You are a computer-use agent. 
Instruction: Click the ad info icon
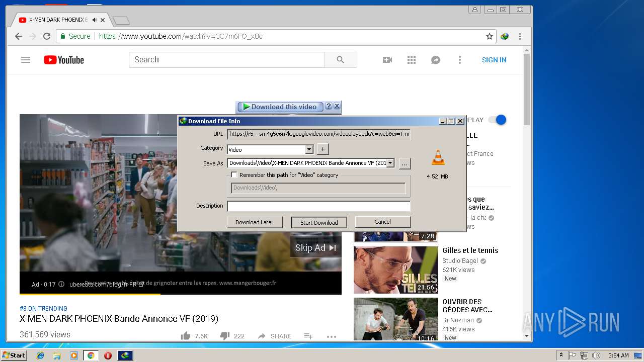pos(61,284)
